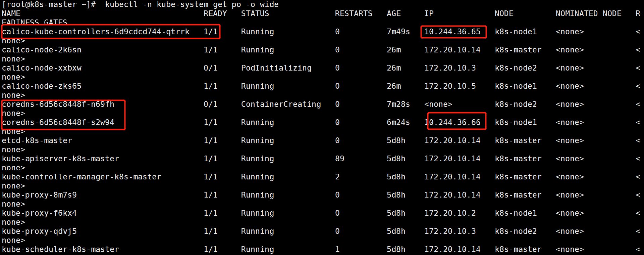This screenshot has width=644, height=255.
Task: Click pod name calico-kube-controllers-6d9cdcd744-qtrrk
Action: point(96,32)
